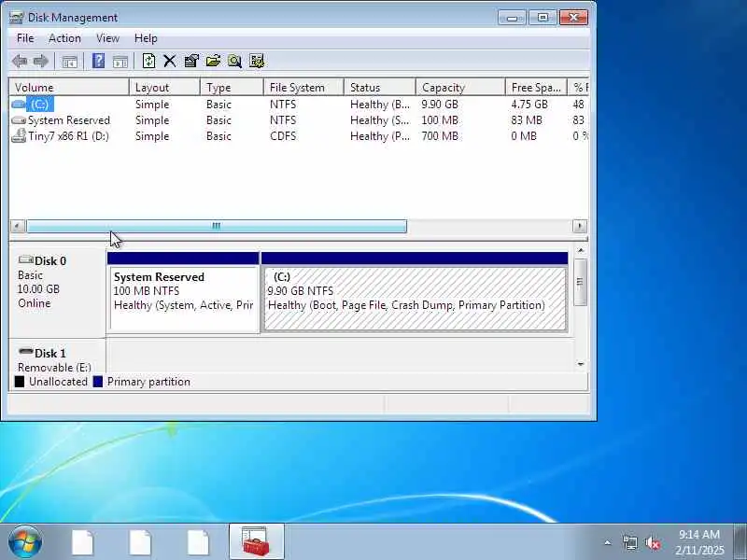Screen dimensions: 747x560
Task: Sort by the Type column header
Action: (232, 88)
